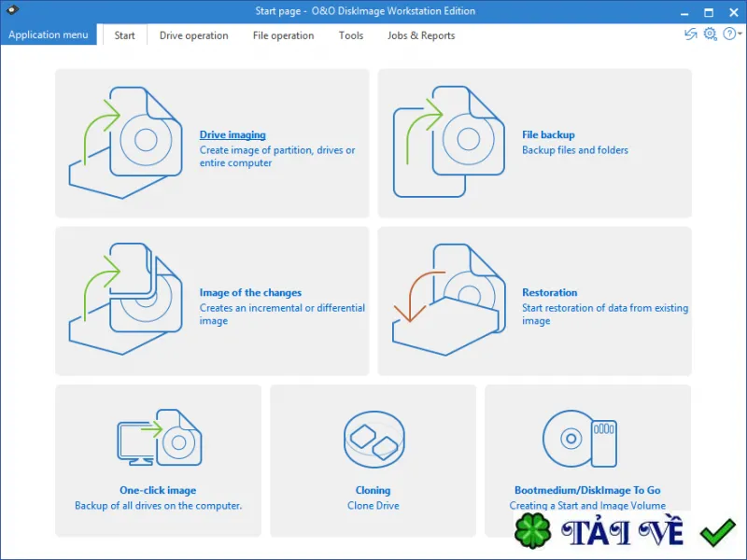
Task: Open the Jobs & Reports tab
Action: click(421, 35)
